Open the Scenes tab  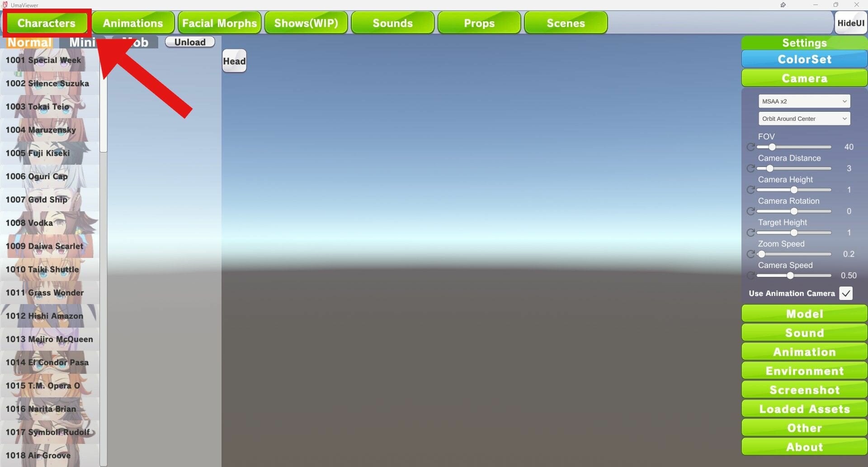[566, 23]
